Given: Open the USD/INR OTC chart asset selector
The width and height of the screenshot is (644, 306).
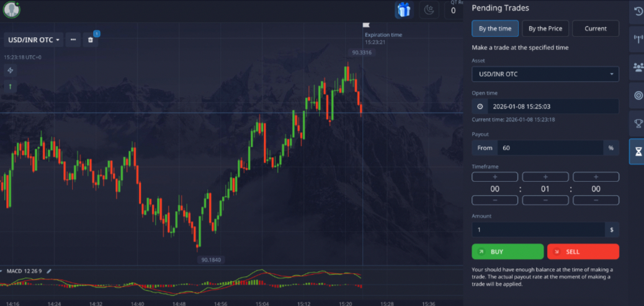Looking at the screenshot, I should point(34,40).
